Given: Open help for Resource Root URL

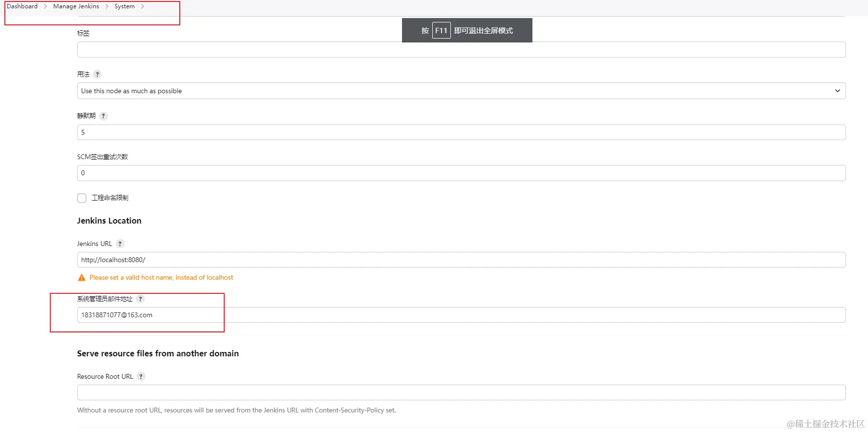Looking at the screenshot, I should pos(141,376).
